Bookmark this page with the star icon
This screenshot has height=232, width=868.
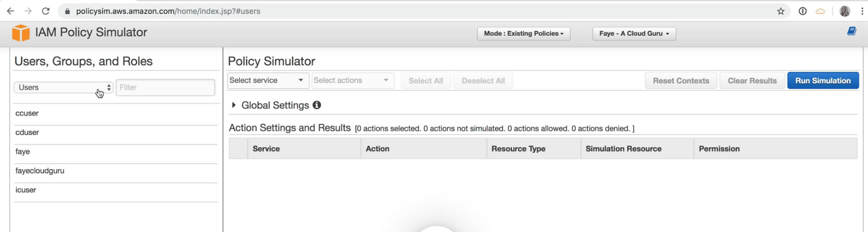pos(781,11)
